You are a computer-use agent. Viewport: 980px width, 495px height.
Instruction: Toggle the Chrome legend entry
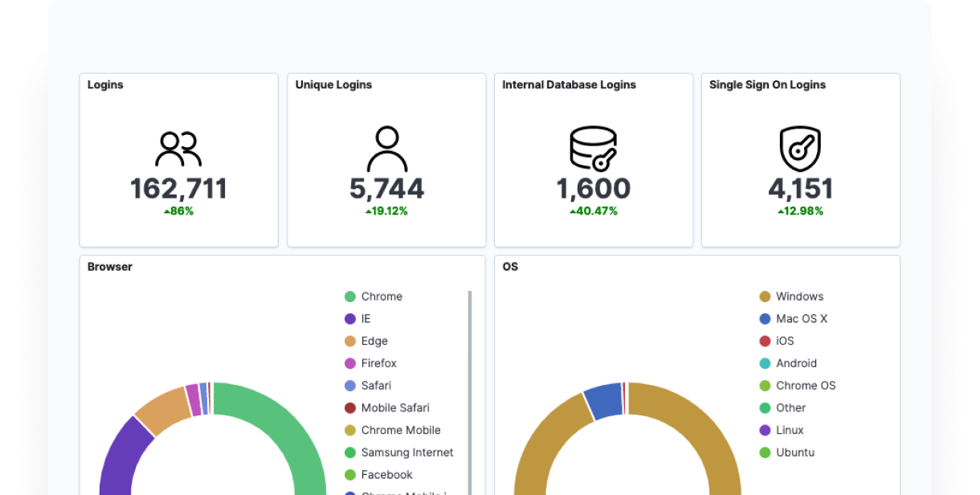(x=382, y=297)
